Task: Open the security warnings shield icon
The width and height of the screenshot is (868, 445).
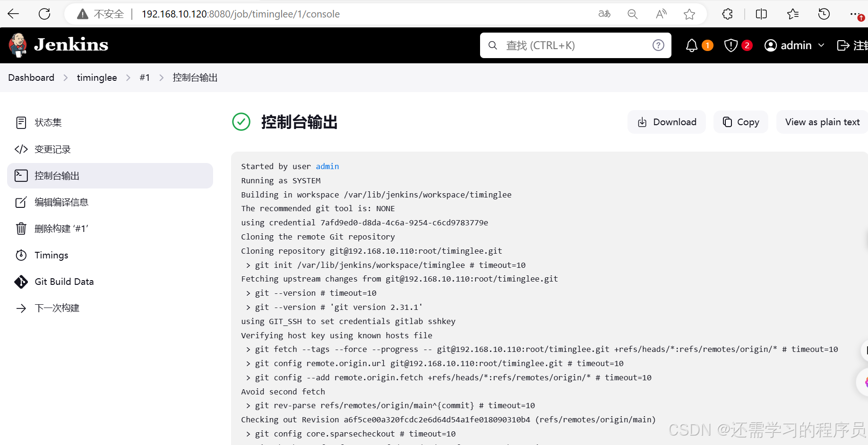Action: [730, 45]
